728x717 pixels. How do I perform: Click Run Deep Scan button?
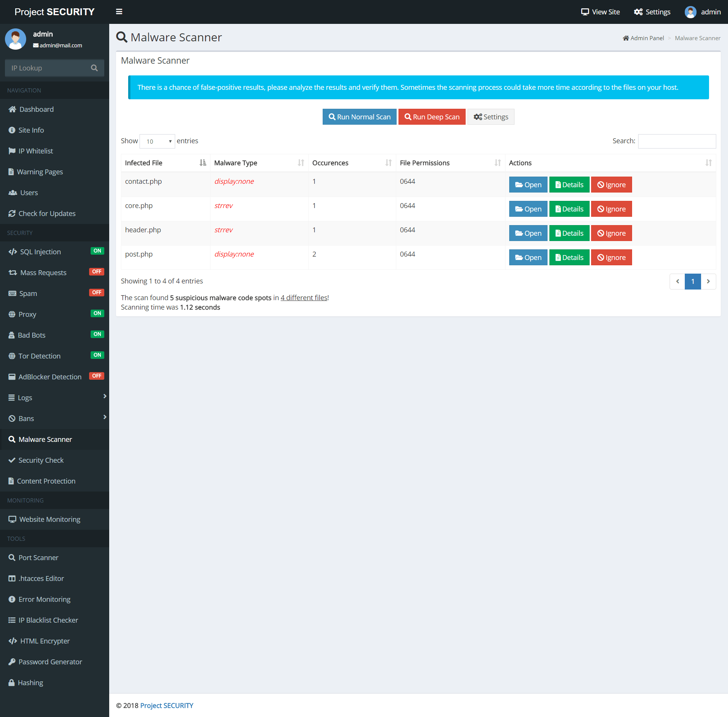tap(432, 117)
